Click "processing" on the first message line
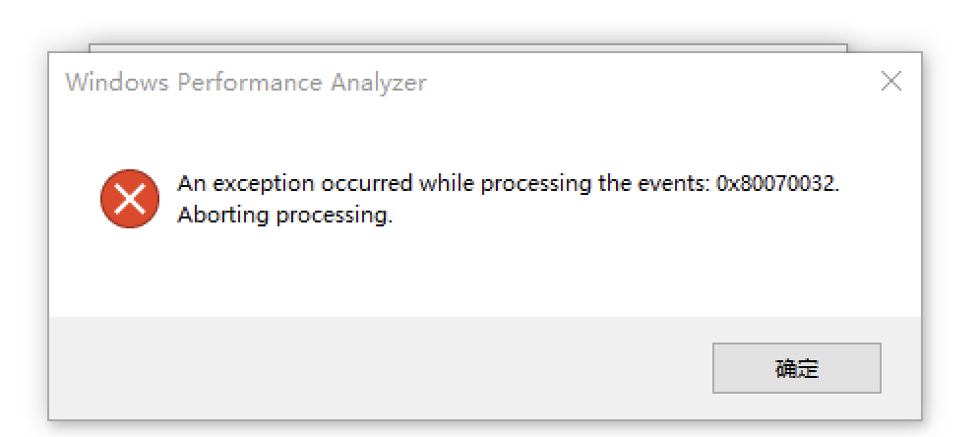 click(535, 184)
